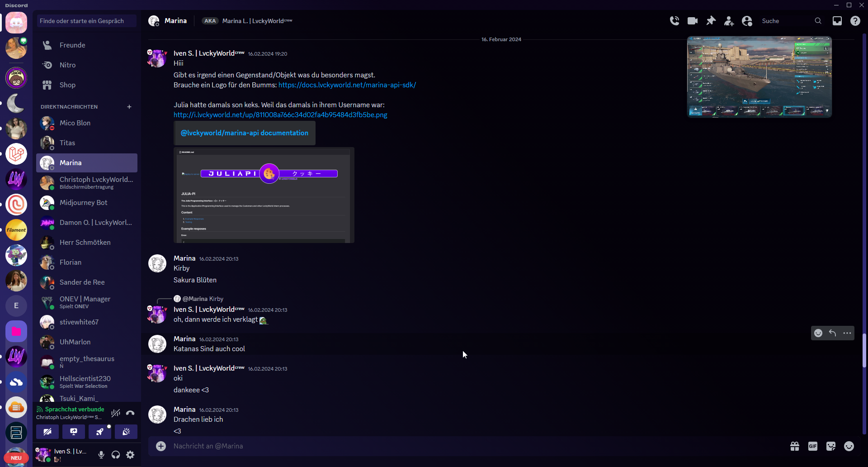This screenshot has height=467, width=868.
Task: Start a voice call with Marina
Action: (675, 21)
